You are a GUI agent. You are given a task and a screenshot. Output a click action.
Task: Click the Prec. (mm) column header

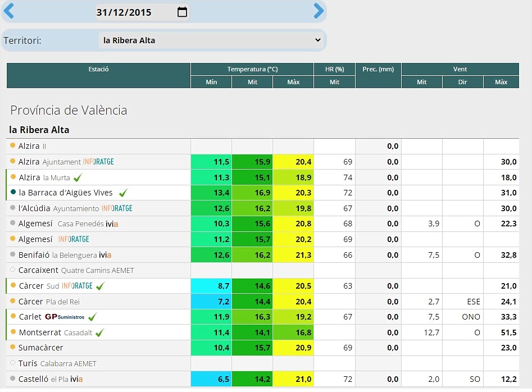[378, 75]
